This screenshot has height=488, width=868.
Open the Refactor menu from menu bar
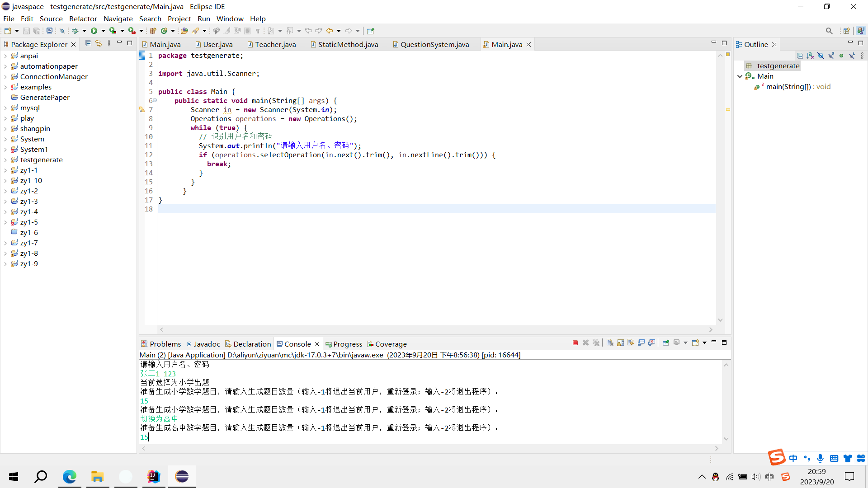coord(82,19)
